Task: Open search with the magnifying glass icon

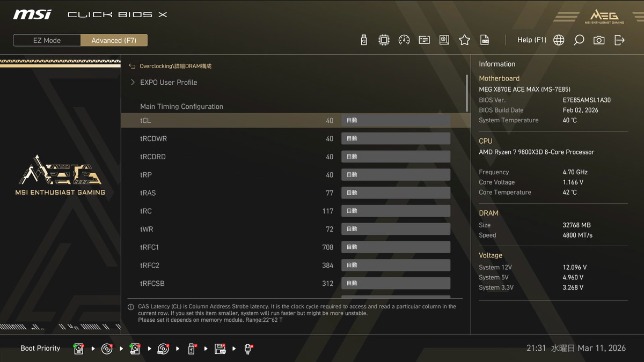Action: point(579,40)
